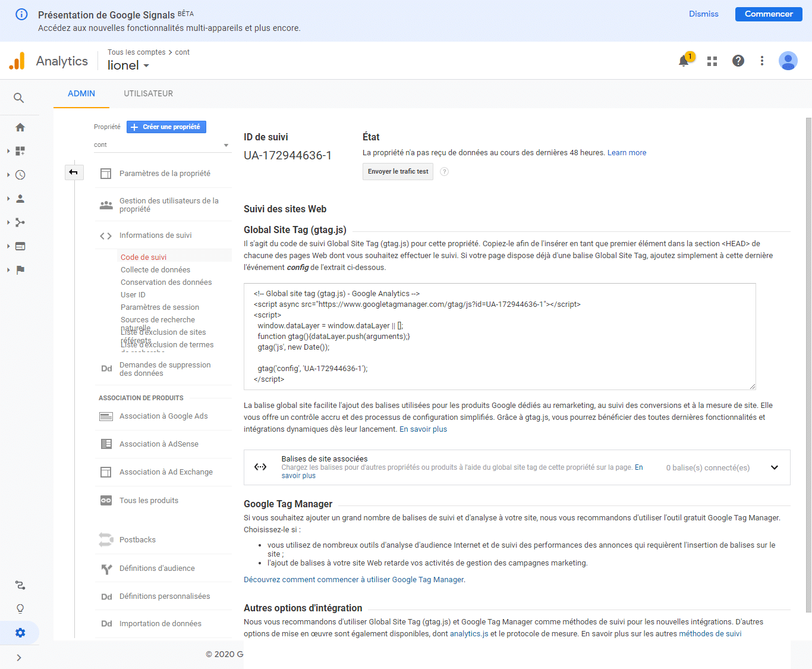The width and height of the screenshot is (812, 669).
Task: Select Conservation des données item
Action: pos(166,282)
